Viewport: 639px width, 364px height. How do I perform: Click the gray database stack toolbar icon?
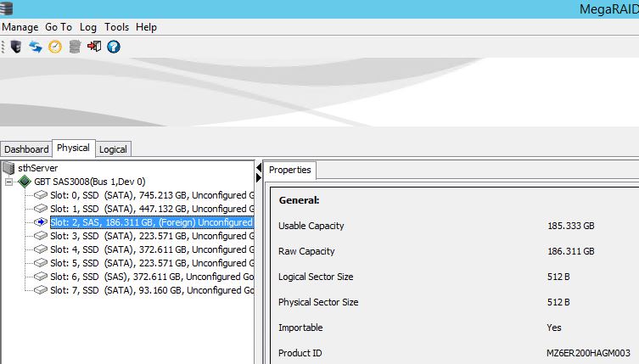(75, 47)
